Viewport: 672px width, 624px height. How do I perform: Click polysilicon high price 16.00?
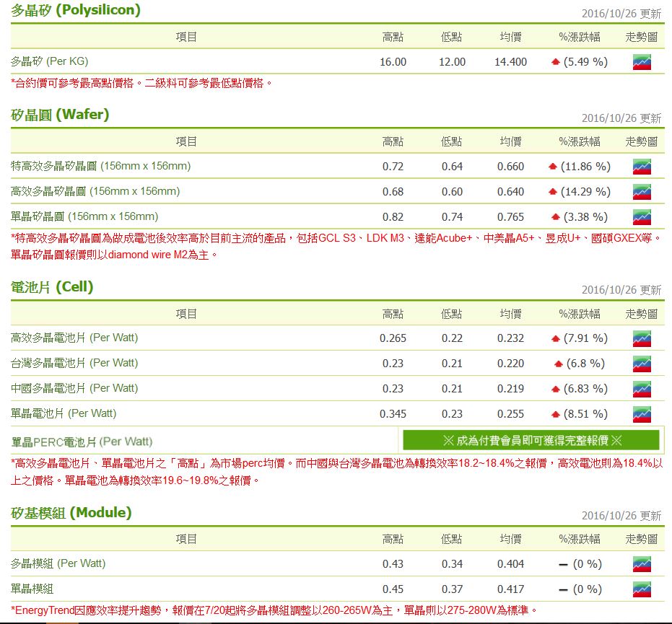click(x=393, y=62)
